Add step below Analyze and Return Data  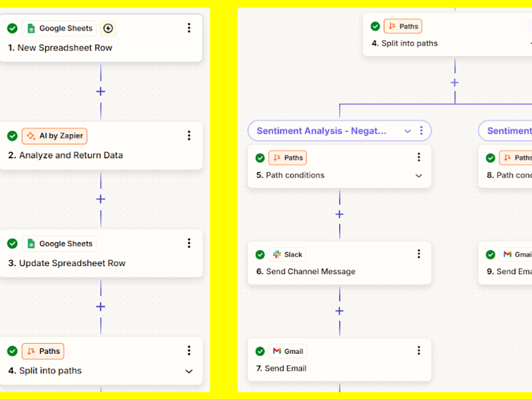[x=101, y=199]
